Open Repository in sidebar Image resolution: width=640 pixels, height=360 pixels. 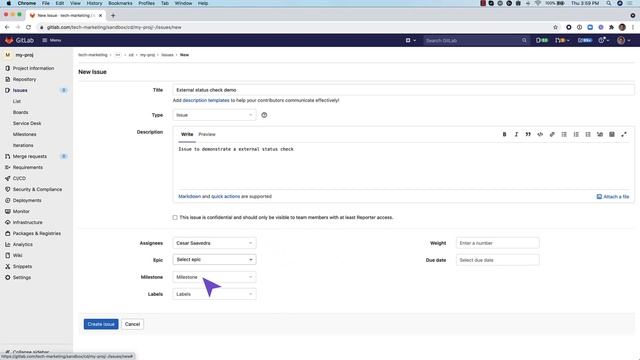click(x=24, y=79)
